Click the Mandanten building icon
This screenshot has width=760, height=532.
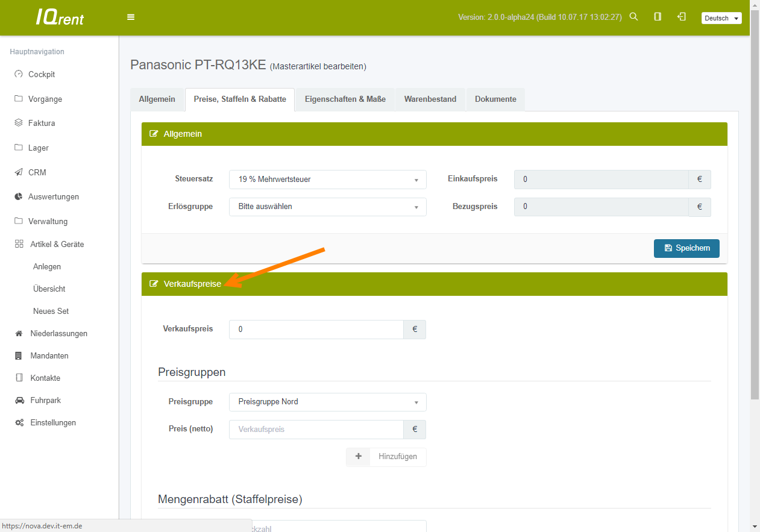(19, 355)
